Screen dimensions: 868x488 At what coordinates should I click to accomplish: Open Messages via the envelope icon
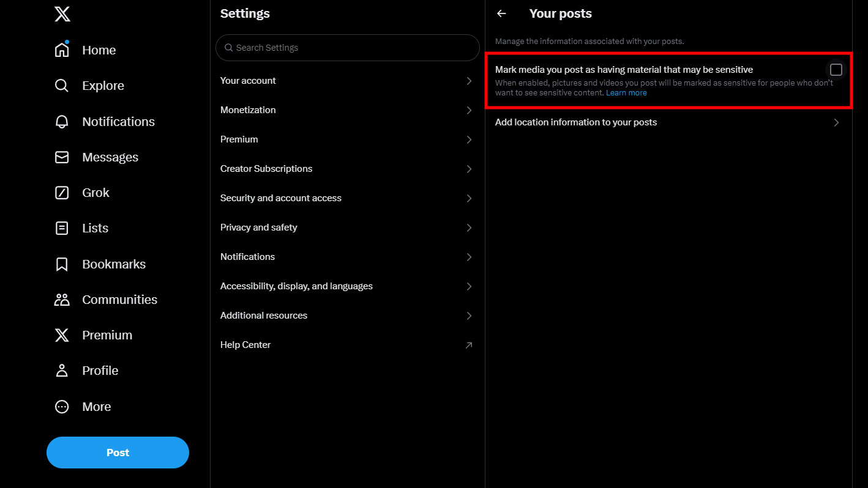point(62,157)
